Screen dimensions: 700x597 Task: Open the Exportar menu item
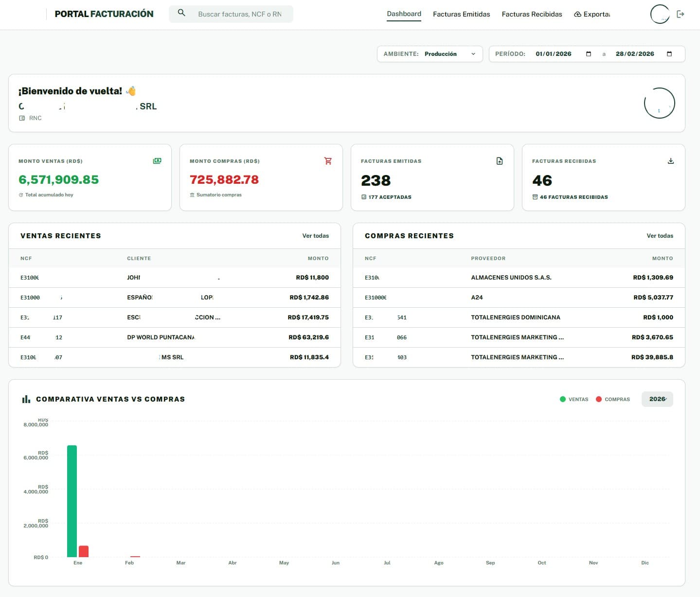click(x=592, y=14)
